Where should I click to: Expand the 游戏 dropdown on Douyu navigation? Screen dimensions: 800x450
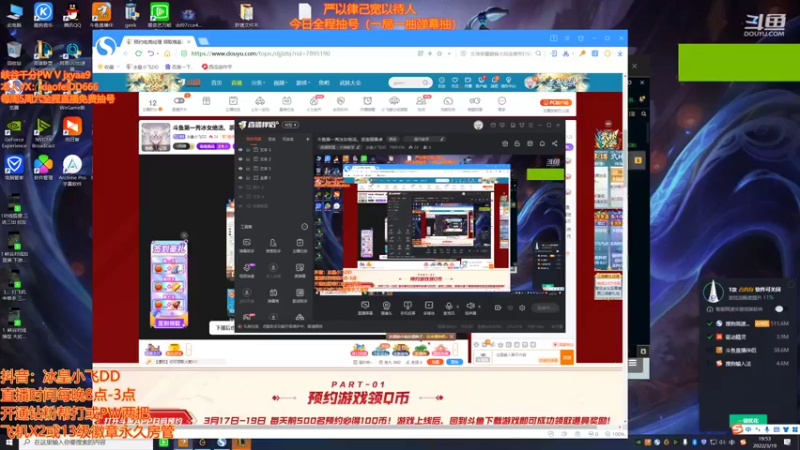click(303, 83)
